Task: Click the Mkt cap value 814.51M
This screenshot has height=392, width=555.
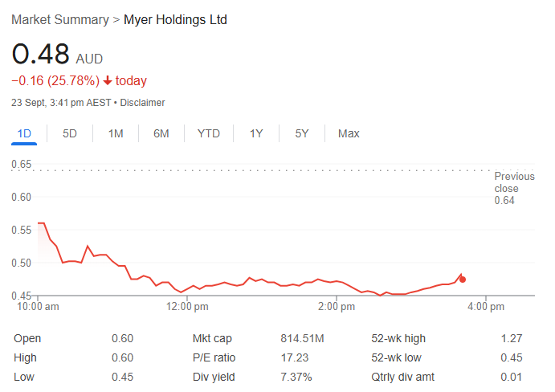Action: tap(303, 338)
